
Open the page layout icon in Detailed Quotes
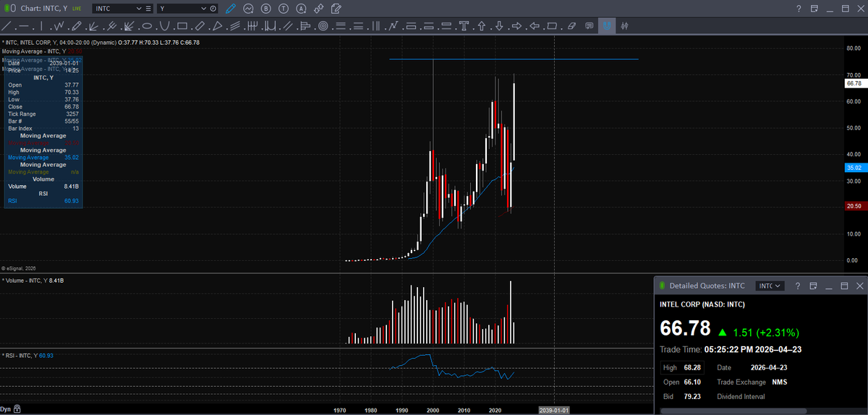tap(813, 286)
